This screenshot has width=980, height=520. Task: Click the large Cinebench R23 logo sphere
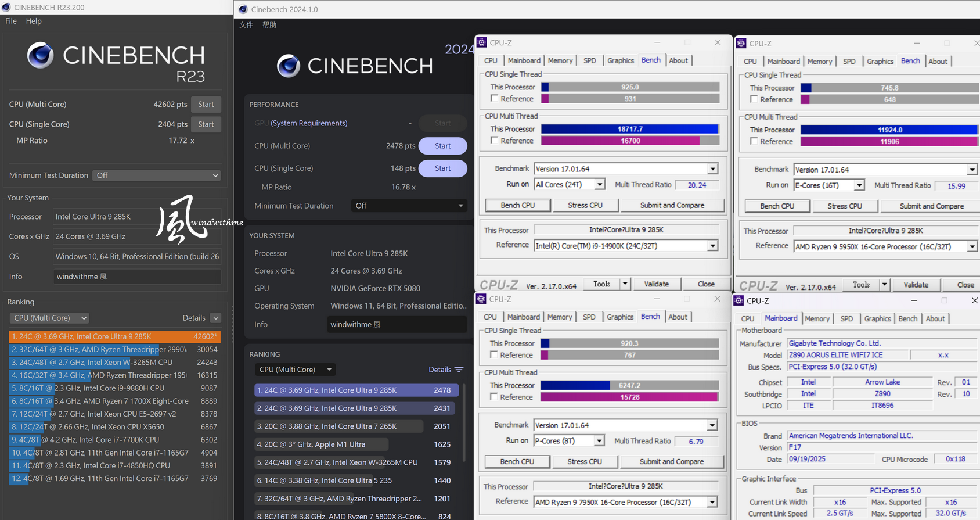41,55
